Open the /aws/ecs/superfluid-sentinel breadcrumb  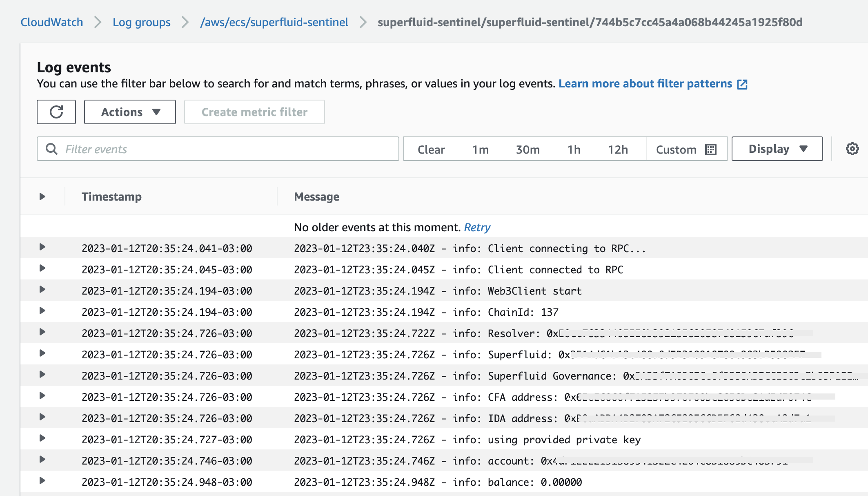point(274,22)
